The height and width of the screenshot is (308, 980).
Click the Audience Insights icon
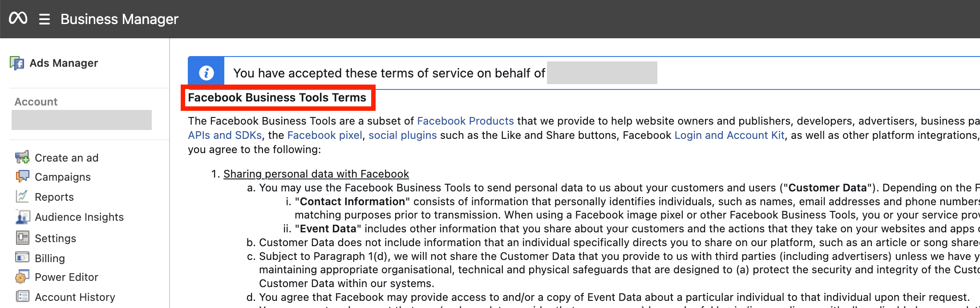point(22,217)
